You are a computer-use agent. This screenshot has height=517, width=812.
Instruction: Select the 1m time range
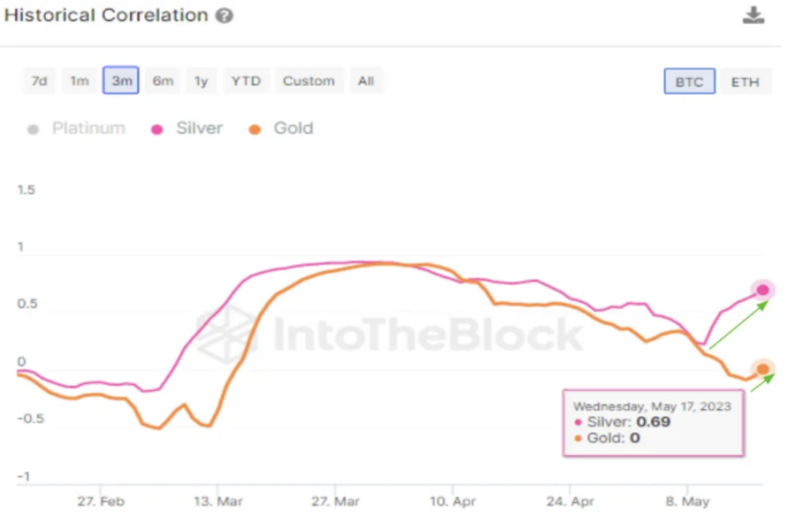click(79, 81)
